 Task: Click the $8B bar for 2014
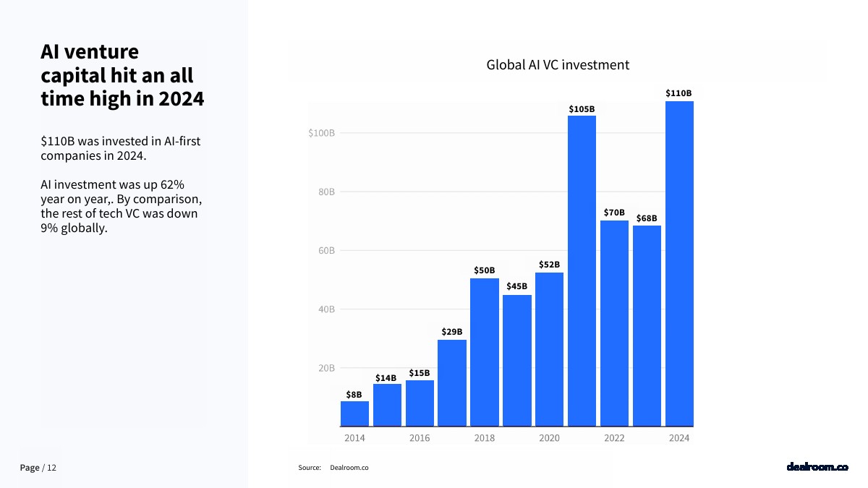pos(354,413)
